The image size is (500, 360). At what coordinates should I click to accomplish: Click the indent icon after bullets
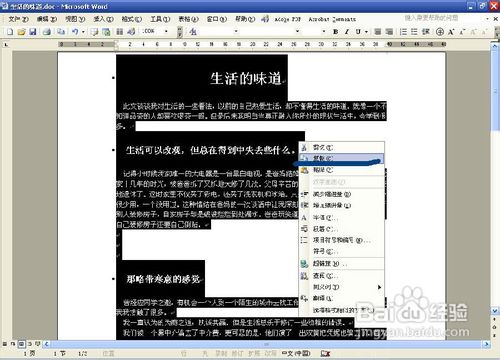tap(426, 32)
